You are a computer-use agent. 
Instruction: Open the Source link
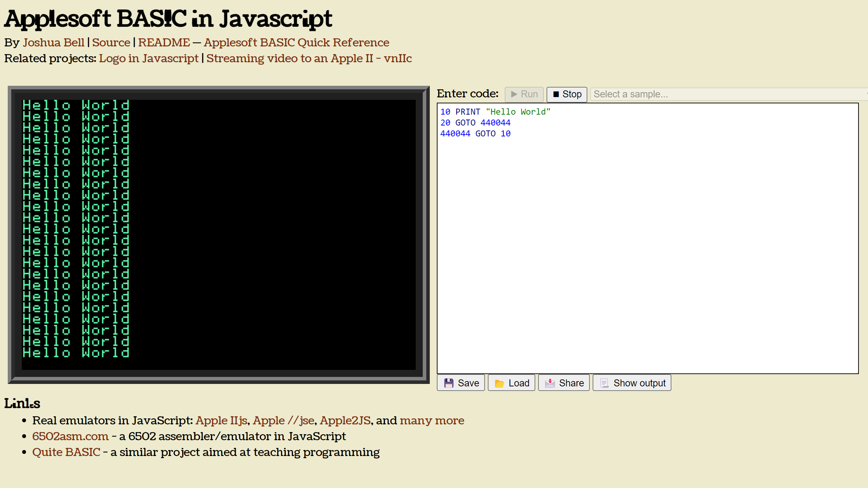(111, 43)
